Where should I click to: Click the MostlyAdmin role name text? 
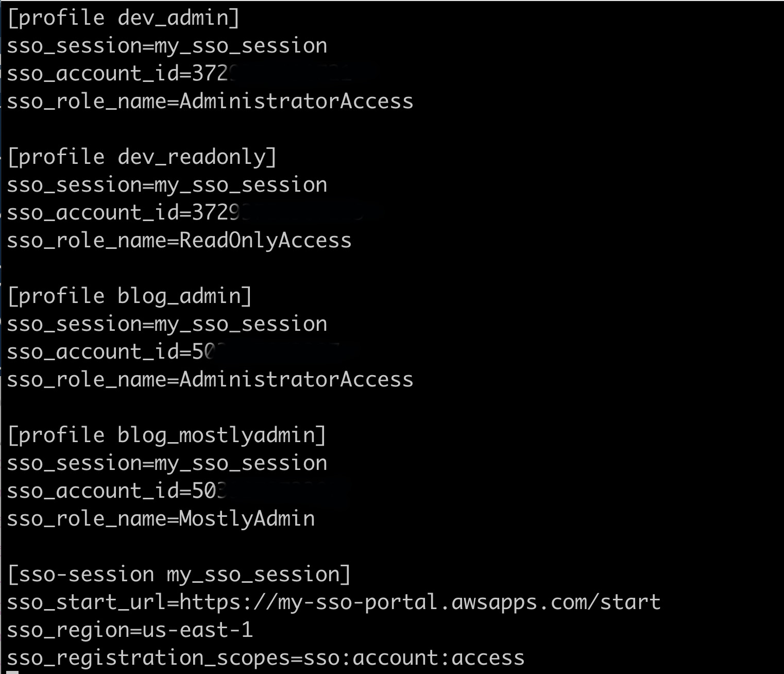[x=247, y=519]
